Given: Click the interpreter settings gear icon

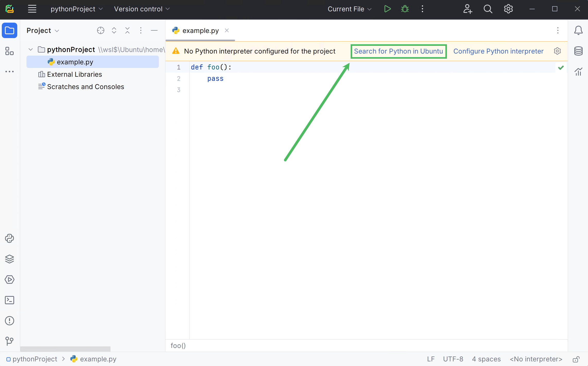Looking at the screenshot, I should 557,51.
